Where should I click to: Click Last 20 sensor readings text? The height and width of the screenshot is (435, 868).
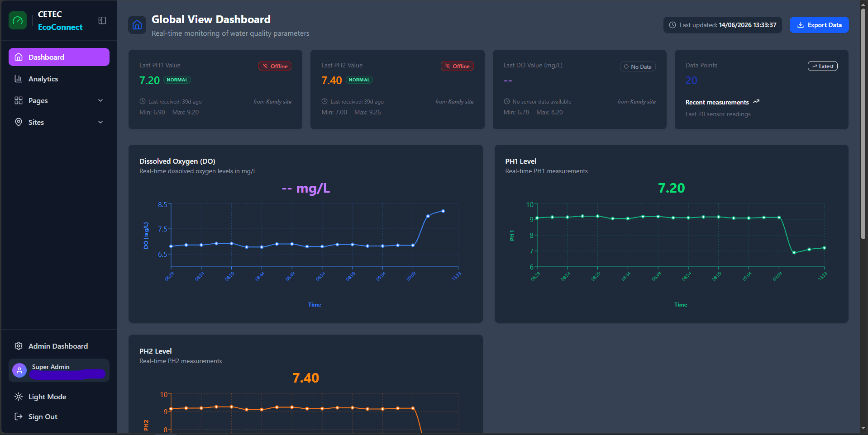click(x=718, y=114)
